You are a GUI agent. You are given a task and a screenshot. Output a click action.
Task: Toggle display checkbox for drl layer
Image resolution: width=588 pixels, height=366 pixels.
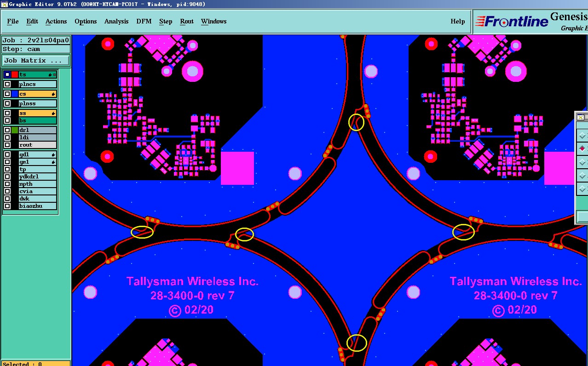pyautogui.click(x=7, y=130)
